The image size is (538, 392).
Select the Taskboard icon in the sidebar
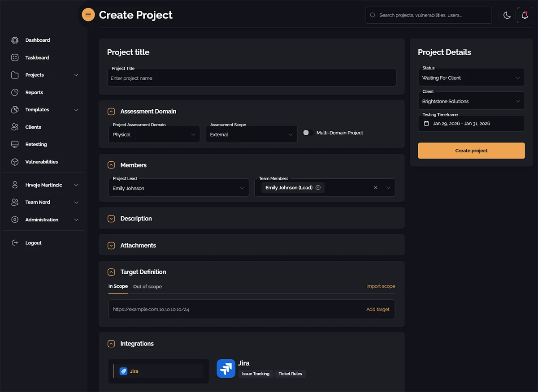14,57
